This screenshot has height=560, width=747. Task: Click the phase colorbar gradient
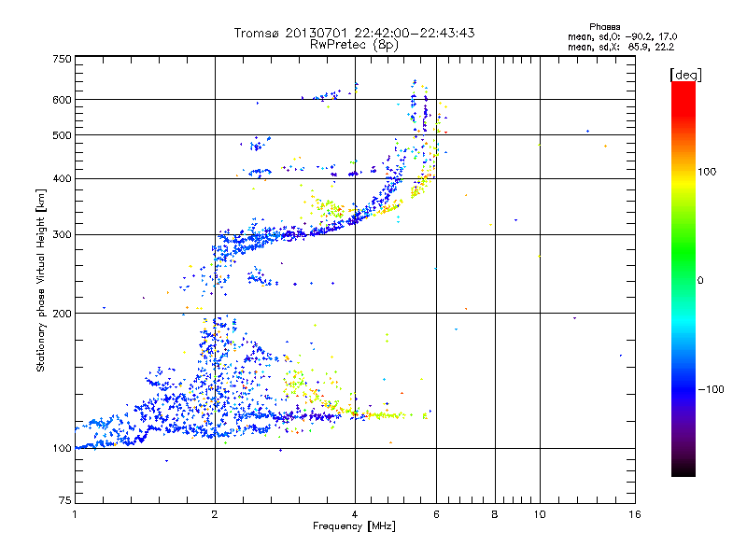tap(684, 278)
